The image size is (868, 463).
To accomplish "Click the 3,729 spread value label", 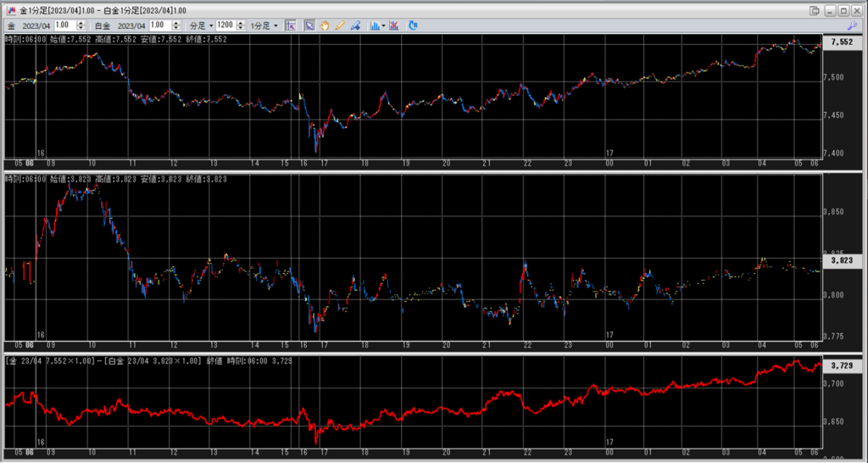I will pyautogui.click(x=843, y=365).
